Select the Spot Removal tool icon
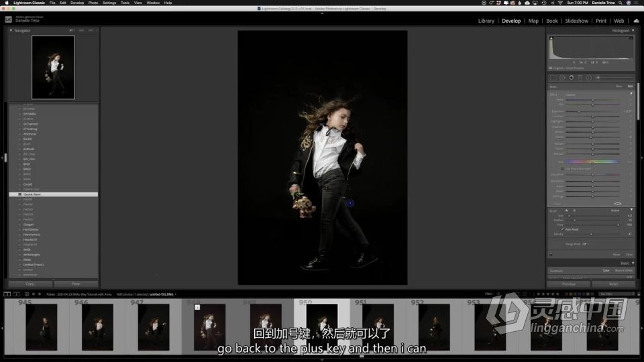The image size is (644, 362). [x=562, y=77]
